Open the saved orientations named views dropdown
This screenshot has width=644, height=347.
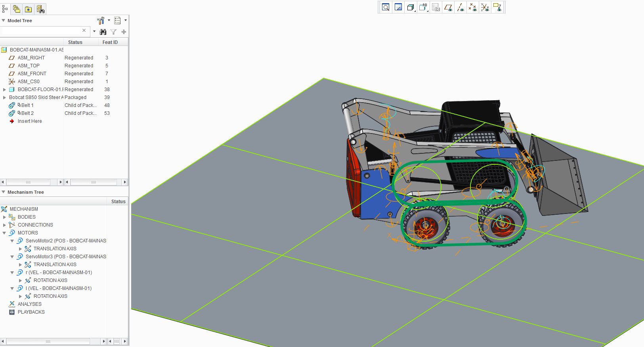[424, 7]
